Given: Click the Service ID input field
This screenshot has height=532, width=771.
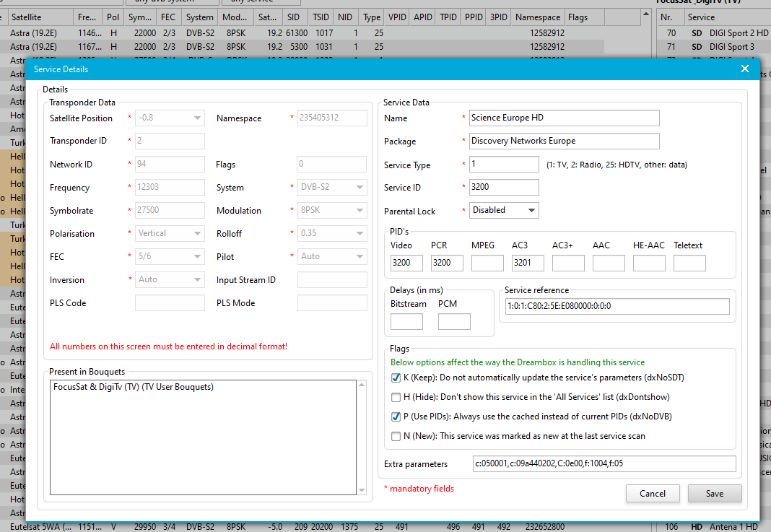Looking at the screenshot, I should [x=504, y=188].
